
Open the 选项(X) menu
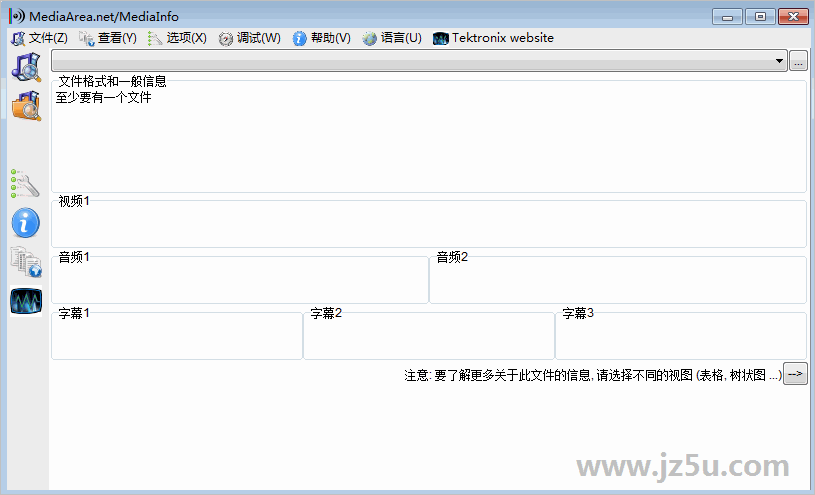(177, 38)
